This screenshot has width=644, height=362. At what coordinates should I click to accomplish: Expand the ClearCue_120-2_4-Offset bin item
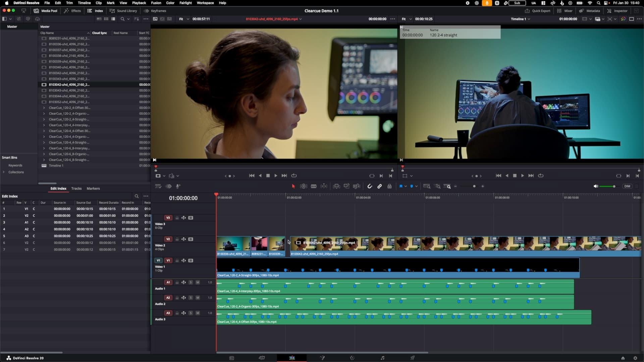pyautogui.click(x=44, y=108)
